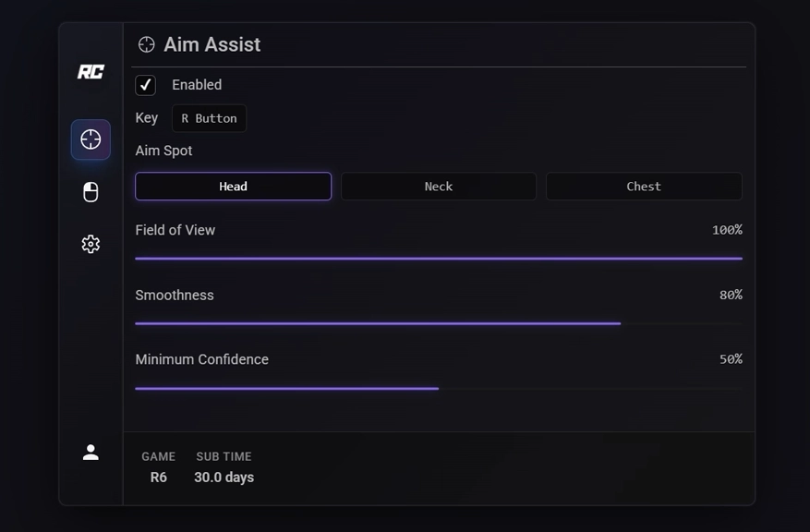The width and height of the screenshot is (810, 532).
Task: Open the gear settings sidebar icon
Action: (91, 244)
